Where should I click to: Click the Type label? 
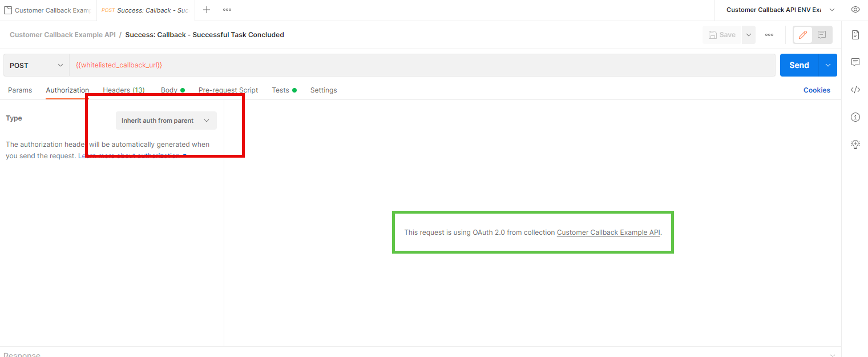14,118
